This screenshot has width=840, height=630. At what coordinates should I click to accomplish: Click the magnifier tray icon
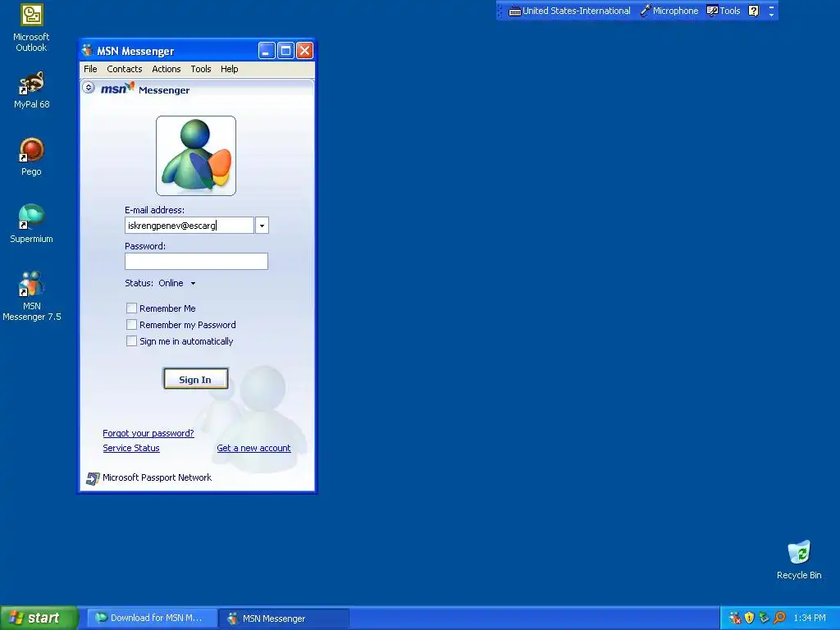pyautogui.click(x=779, y=618)
